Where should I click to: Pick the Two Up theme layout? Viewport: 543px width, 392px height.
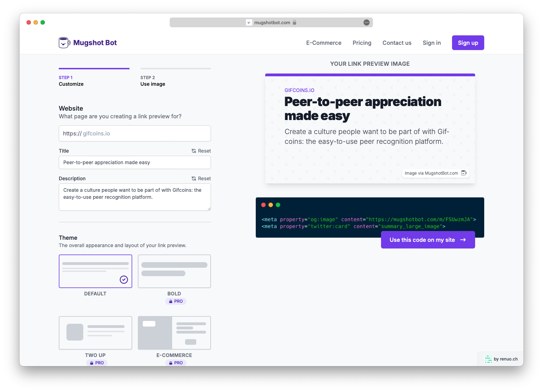(x=96, y=333)
